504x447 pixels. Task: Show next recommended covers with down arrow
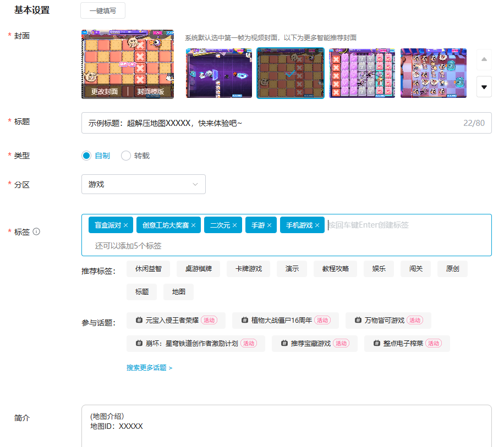coord(484,87)
